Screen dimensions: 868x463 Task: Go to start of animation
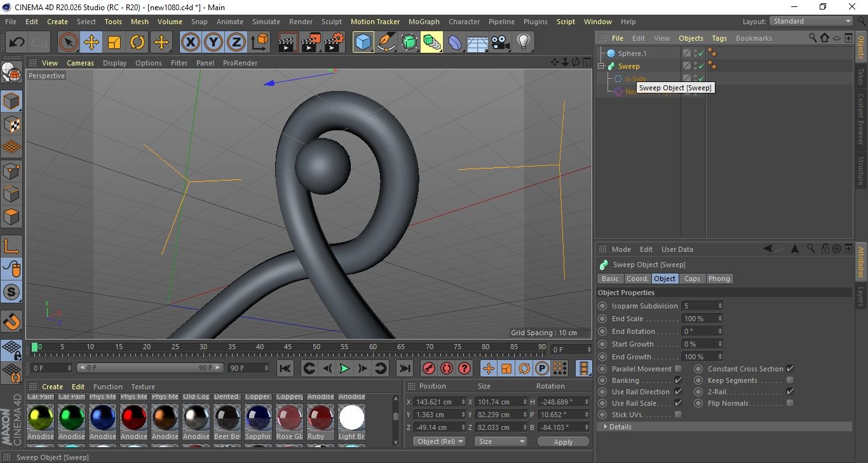pos(285,368)
